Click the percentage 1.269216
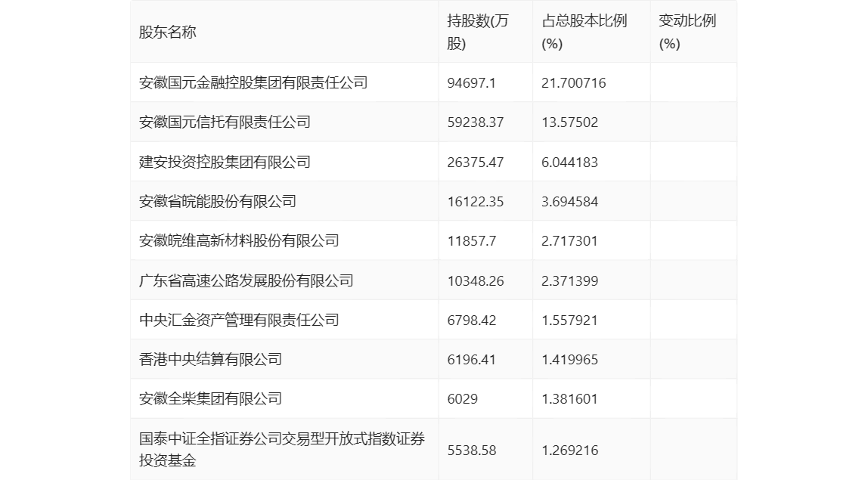868x480 pixels. (569, 450)
